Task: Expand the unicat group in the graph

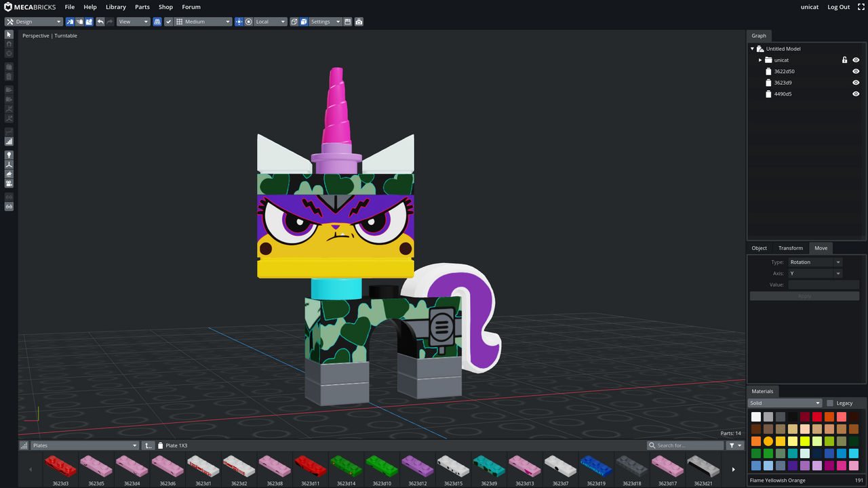Action: (x=760, y=60)
